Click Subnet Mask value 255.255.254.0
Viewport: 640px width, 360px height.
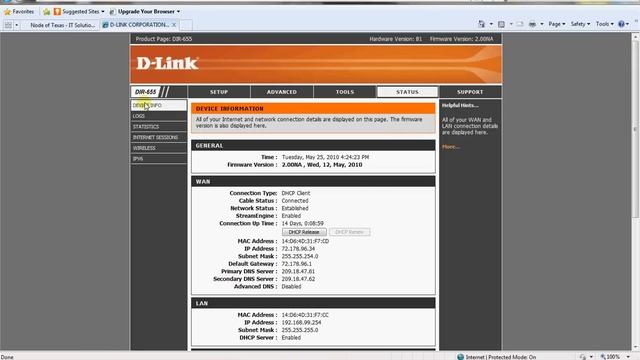(x=300, y=256)
